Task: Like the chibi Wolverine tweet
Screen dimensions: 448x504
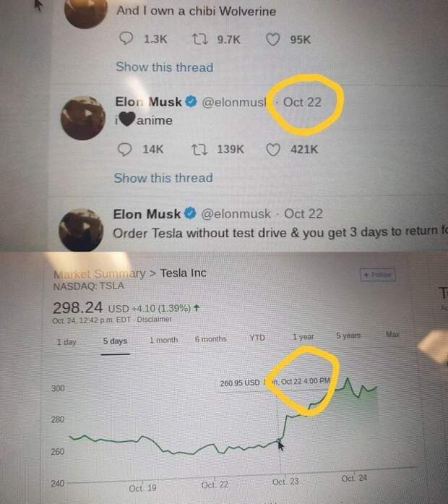Action: [272, 39]
